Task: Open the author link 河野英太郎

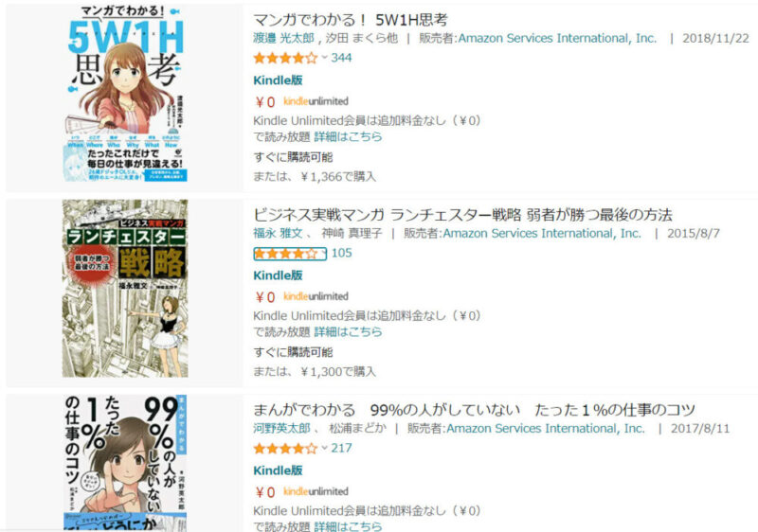Action: tap(281, 428)
